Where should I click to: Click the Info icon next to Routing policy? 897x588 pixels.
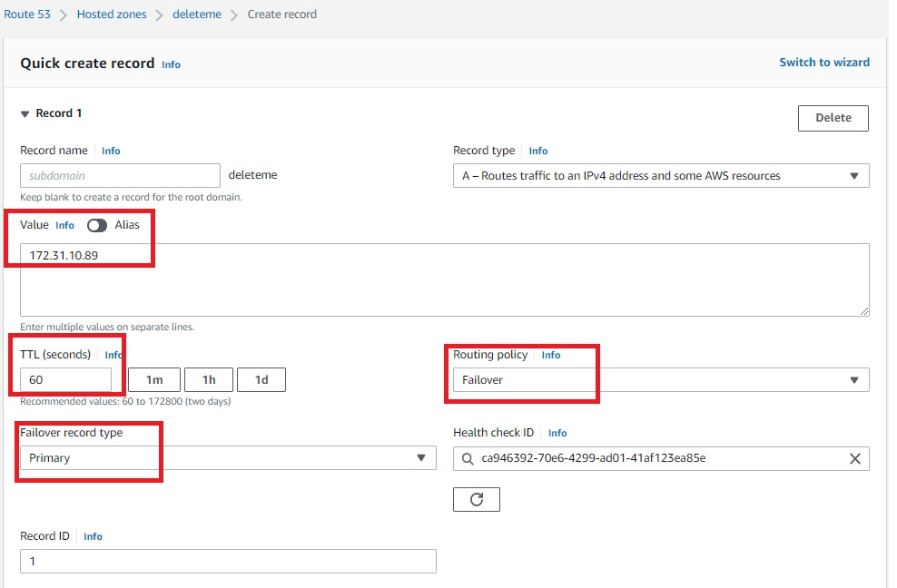point(550,355)
